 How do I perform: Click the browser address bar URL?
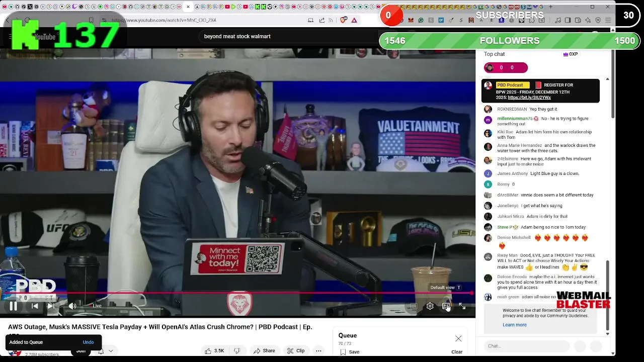(164, 20)
